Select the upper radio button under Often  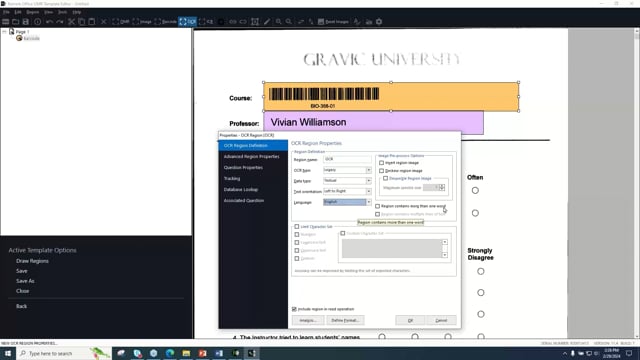point(475,191)
